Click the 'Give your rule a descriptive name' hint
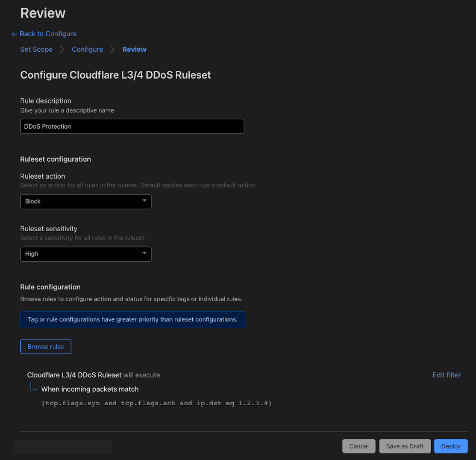The width and height of the screenshot is (476, 460). click(x=67, y=111)
